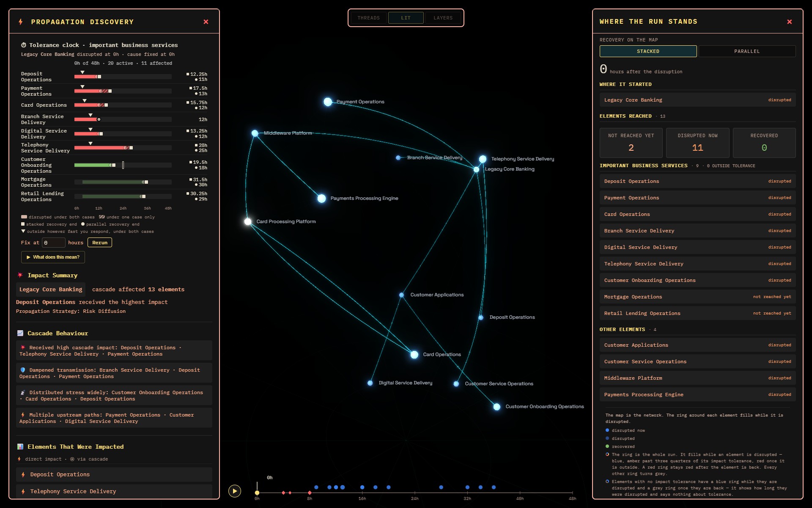Open Telephony Service Delivery impacted element row
This screenshot has height=508, width=812.
point(114,491)
